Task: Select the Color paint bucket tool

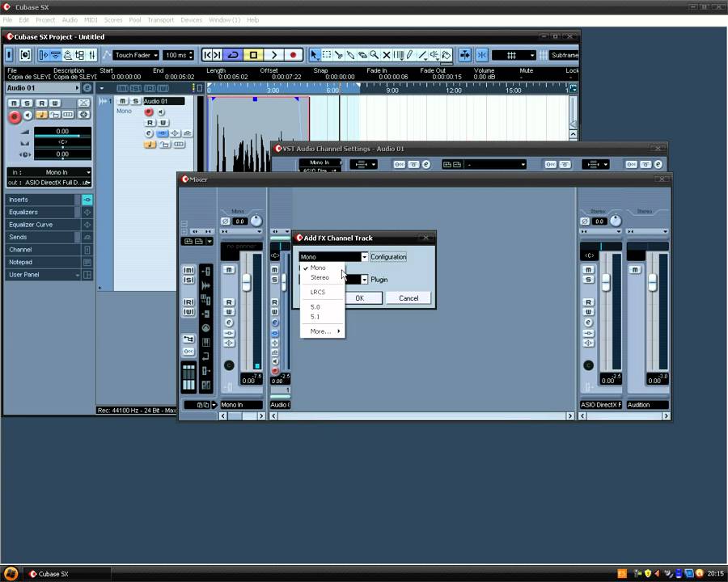Action: point(447,55)
